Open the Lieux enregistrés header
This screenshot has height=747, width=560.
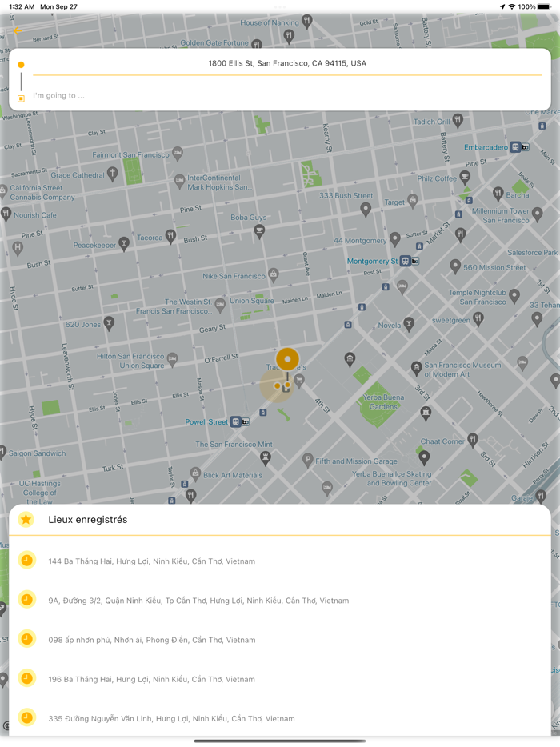pyautogui.click(x=88, y=520)
